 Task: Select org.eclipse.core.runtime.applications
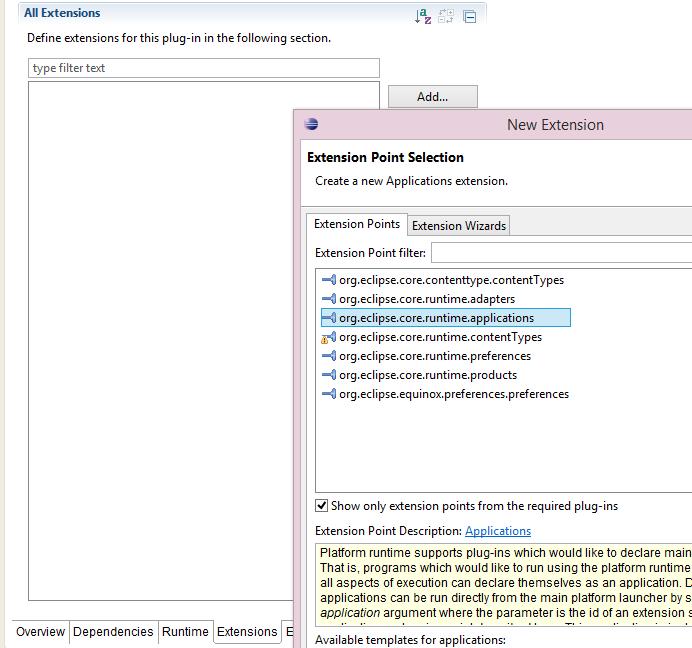[x=446, y=318]
